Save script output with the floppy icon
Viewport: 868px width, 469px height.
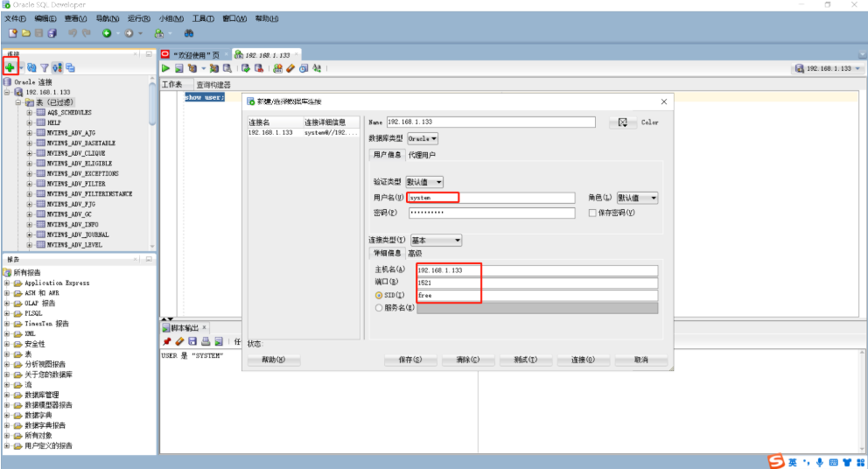(192, 341)
